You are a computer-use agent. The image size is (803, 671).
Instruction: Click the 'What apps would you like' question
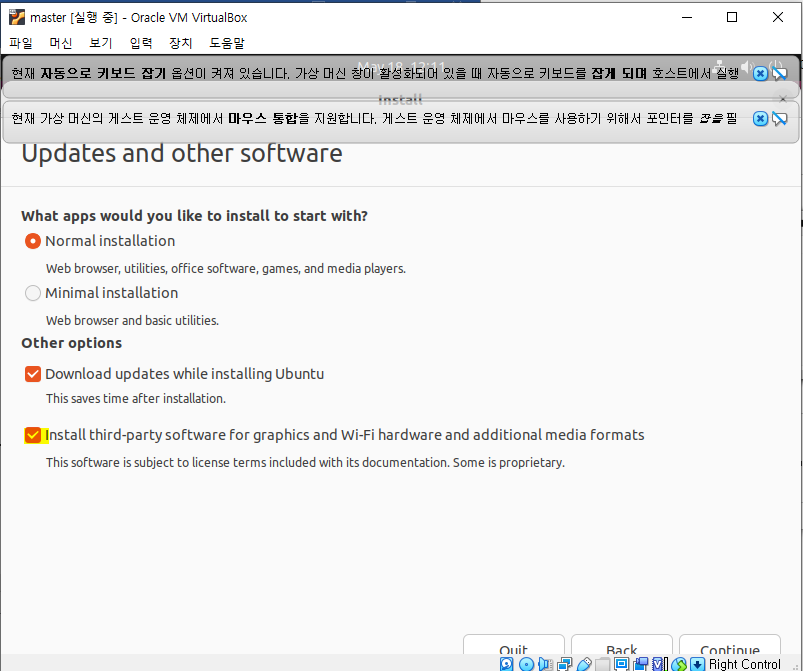[195, 216]
